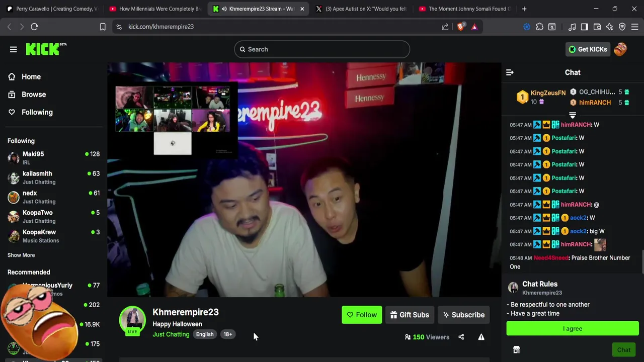
Task: Report stream using the warning triangle icon
Action: [481, 337]
